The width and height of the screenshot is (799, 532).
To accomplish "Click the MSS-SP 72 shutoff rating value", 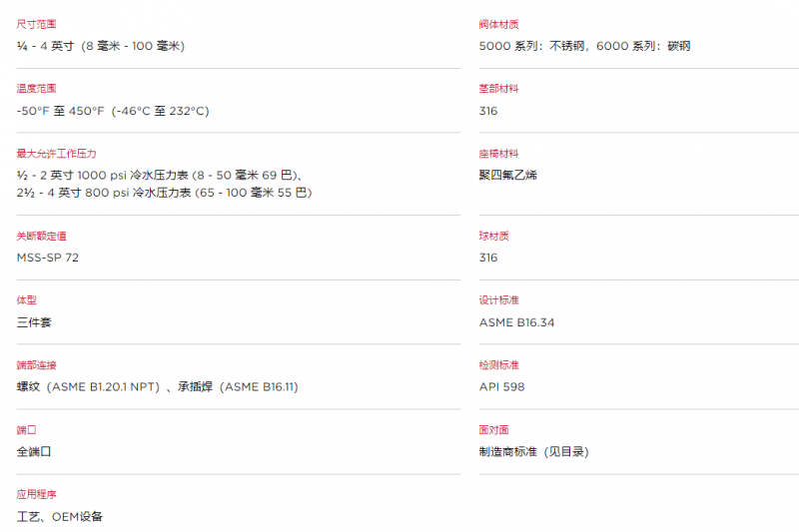I will (x=48, y=258).
